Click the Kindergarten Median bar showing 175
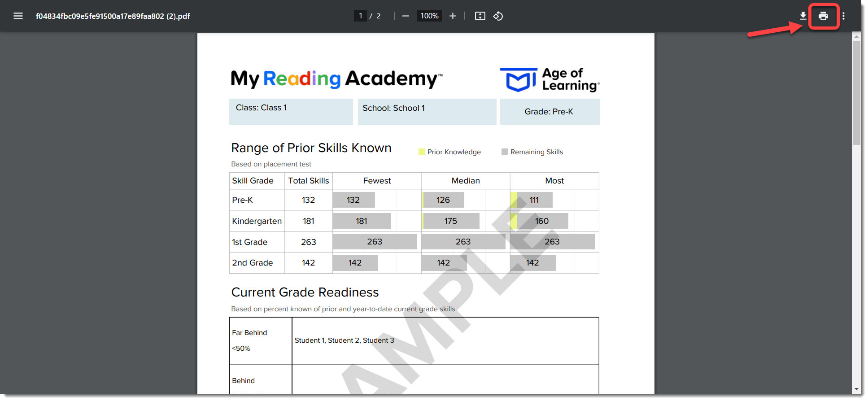Viewport: 868px width, 401px height. 450,221
